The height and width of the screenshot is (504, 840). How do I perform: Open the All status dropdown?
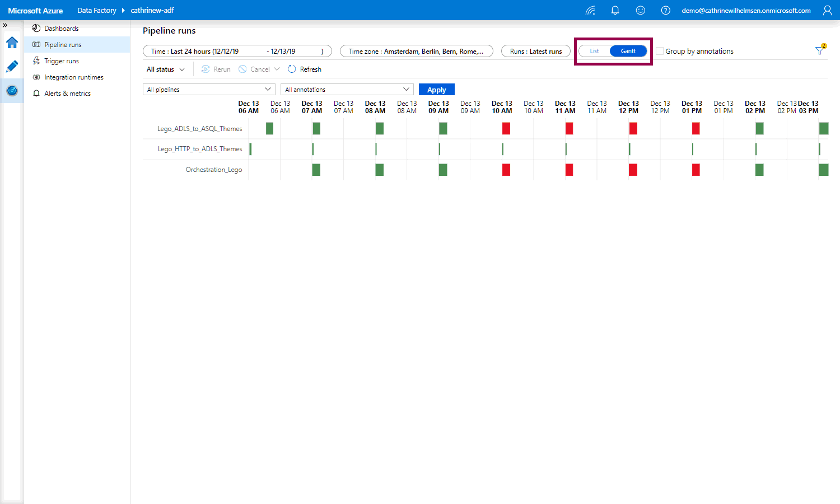[166, 69]
